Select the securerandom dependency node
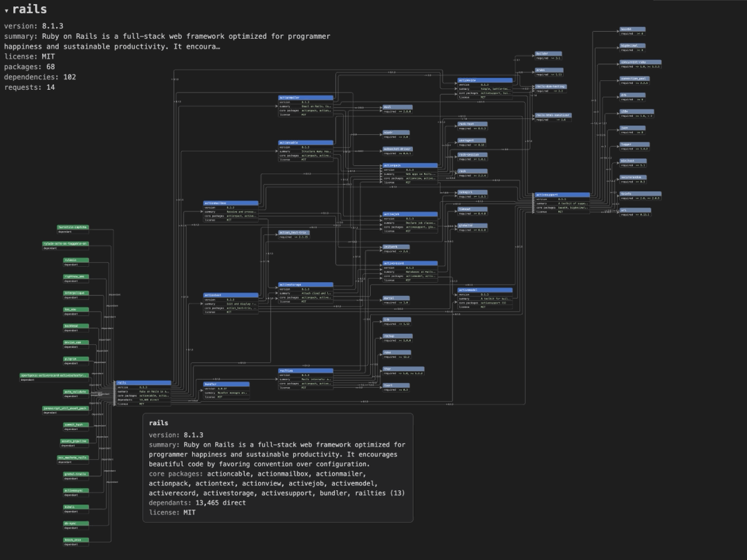Viewport: 747px width, 560px height. [633, 179]
